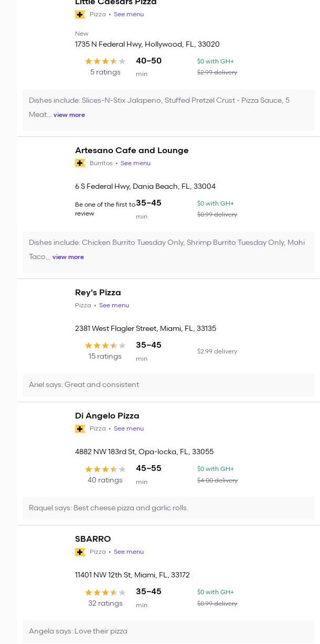Open See menu for Di Angelo Pizza
320x644 pixels.
tap(129, 428)
